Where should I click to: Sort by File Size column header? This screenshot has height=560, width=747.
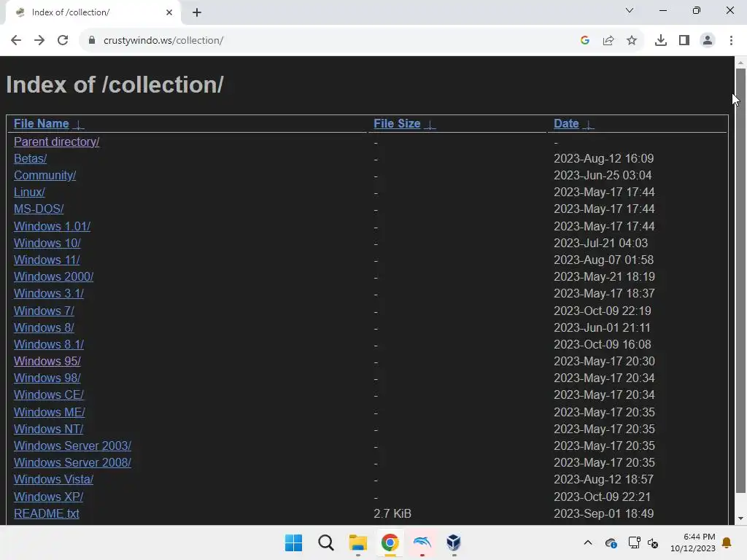click(397, 124)
